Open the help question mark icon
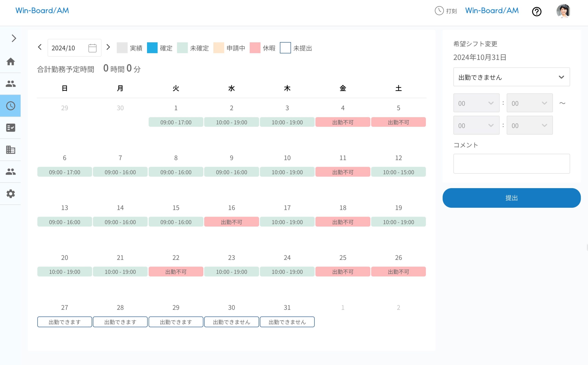 pos(537,11)
